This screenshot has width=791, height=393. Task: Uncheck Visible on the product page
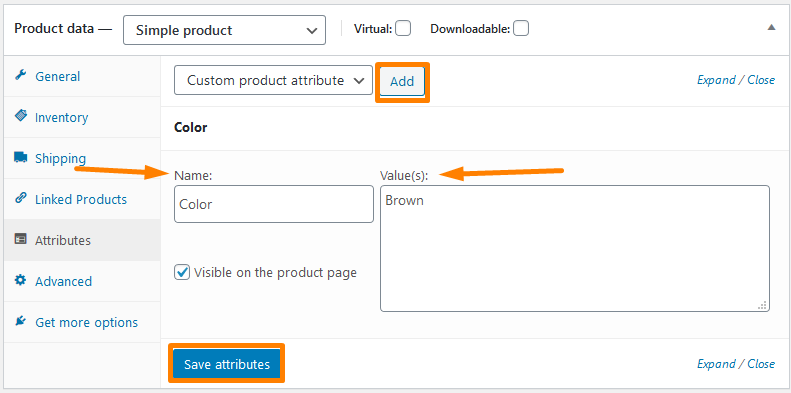click(182, 273)
